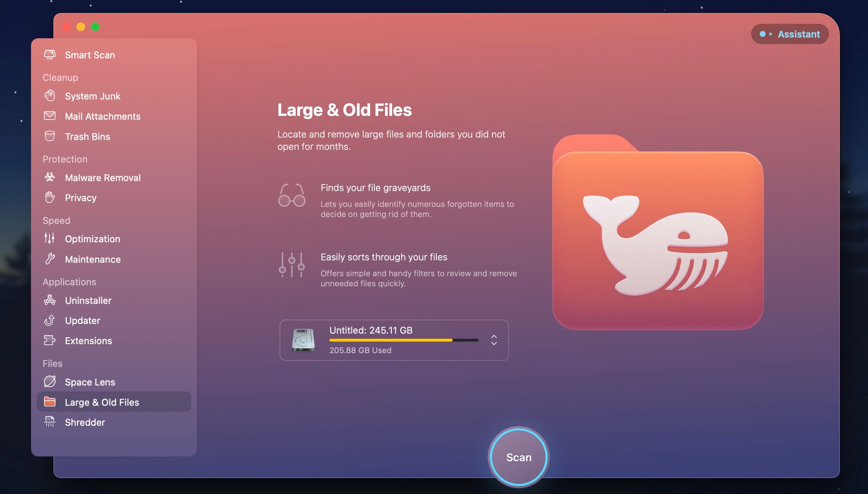This screenshot has height=494, width=868.
Task: Select the Optimization sliders icon
Action: pyautogui.click(x=50, y=239)
